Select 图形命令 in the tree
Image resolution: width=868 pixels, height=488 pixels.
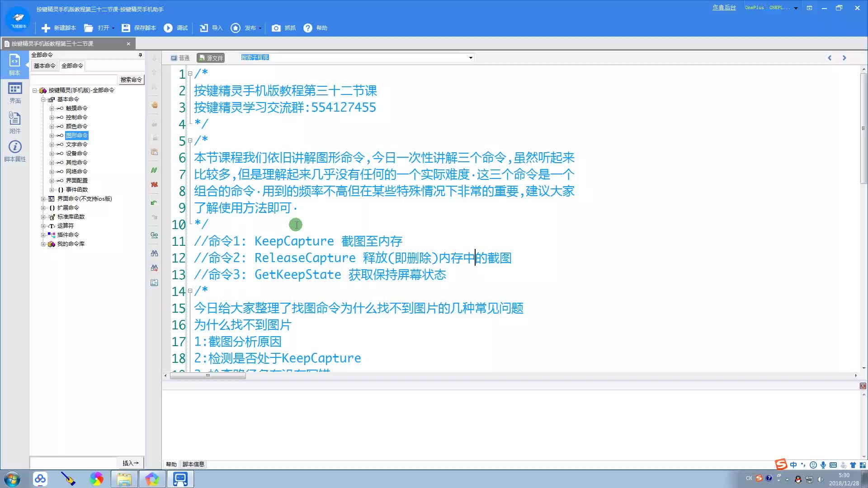(76, 136)
